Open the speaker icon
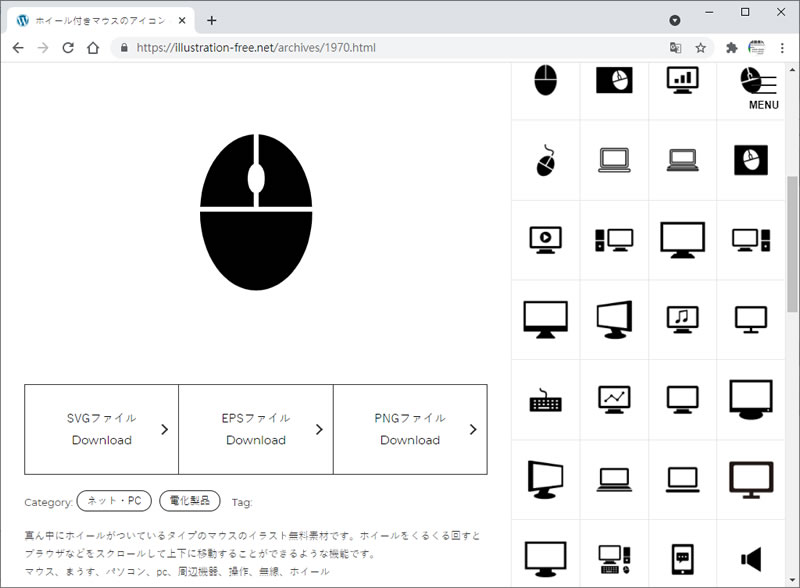 tap(751, 559)
